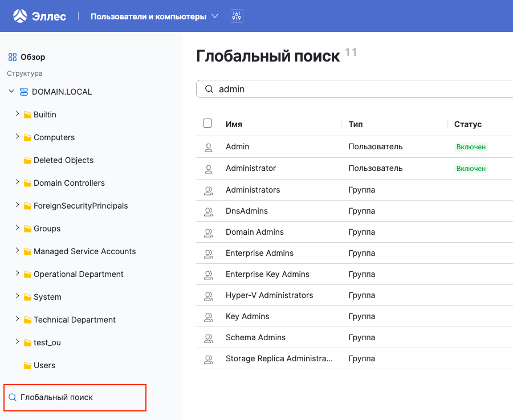513x420 pixels.
Task: Open the Admin user entry
Action: tap(237, 146)
